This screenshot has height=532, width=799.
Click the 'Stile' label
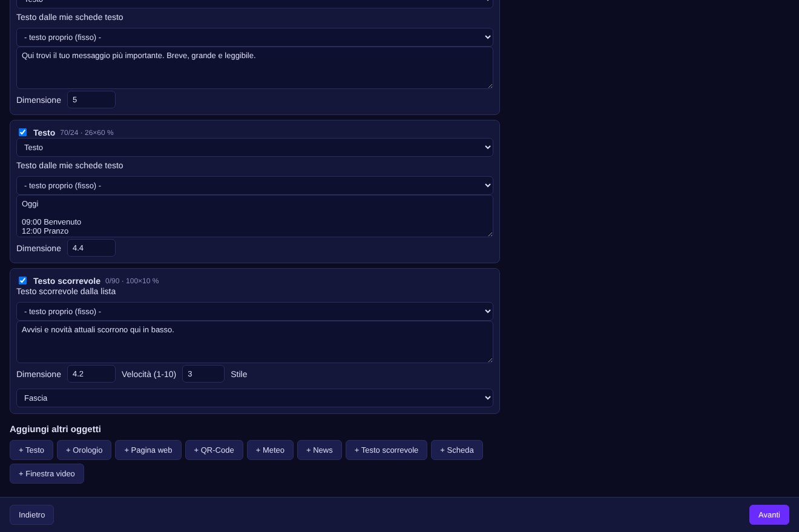[x=238, y=374]
